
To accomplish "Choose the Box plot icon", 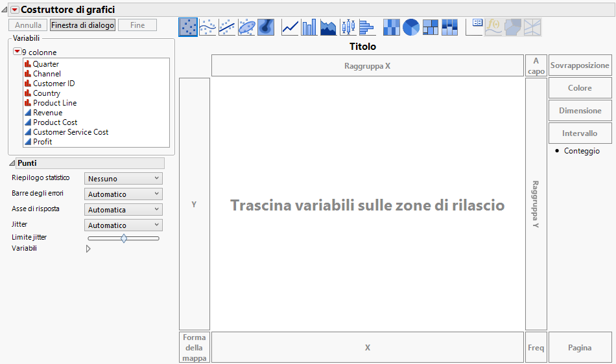I will pos(348,27).
